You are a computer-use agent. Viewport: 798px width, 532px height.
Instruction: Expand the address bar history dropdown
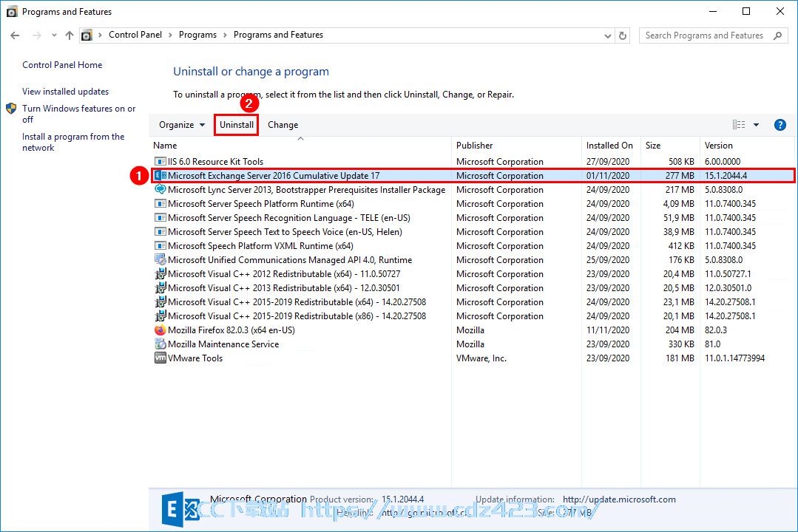pyautogui.click(x=608, y=35)
